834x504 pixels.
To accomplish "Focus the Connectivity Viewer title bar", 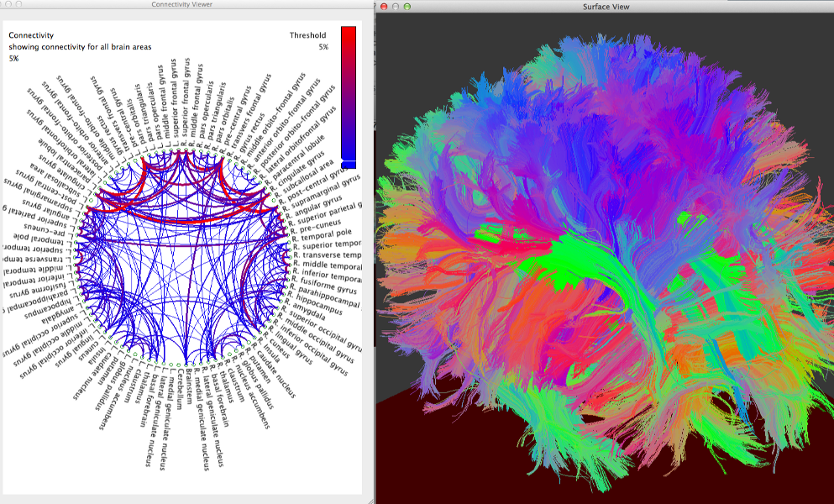I will coord(181,5).
